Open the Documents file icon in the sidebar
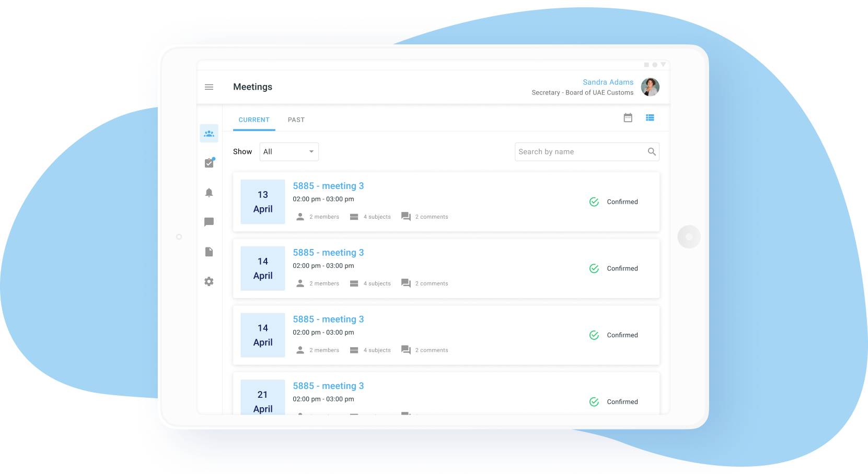Image resolution: width=868 pixels, height=474 pixels. [x=209, y=252]
